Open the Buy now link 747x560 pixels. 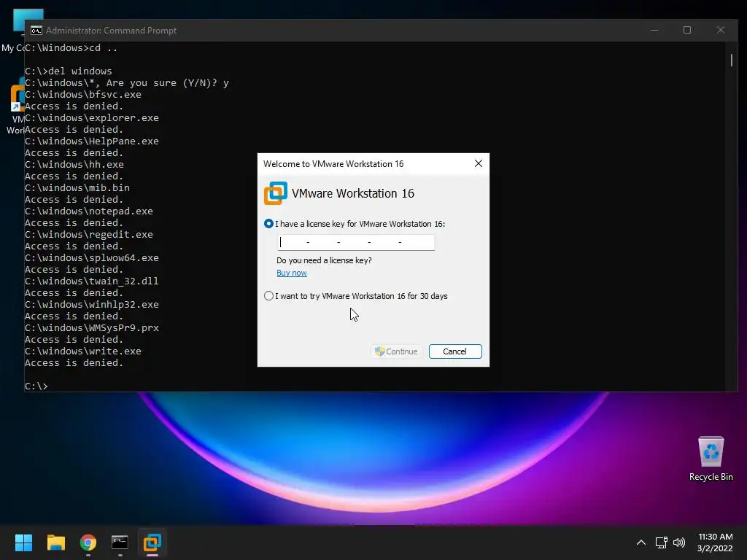pyautogui.click(x=292, y=273)
